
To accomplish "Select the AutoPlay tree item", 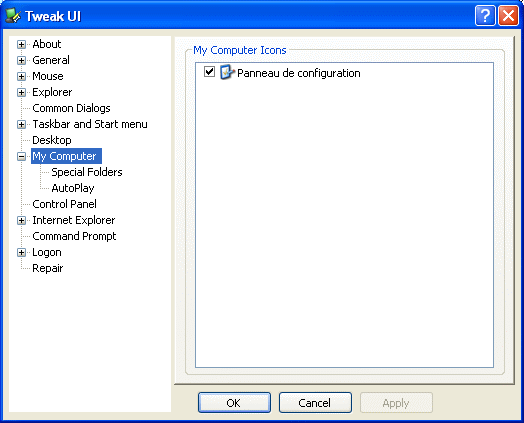I will pos(73,188).
